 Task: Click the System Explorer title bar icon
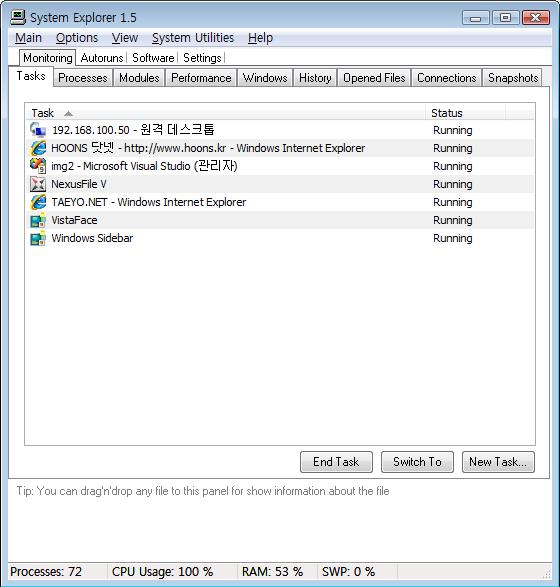[18, 18]
